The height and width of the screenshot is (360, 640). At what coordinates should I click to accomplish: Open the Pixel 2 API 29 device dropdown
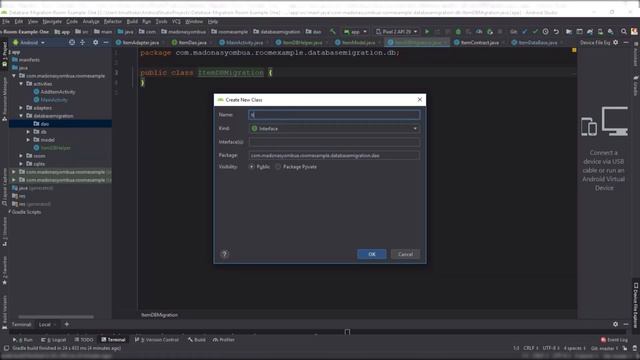tap(397, 31)
